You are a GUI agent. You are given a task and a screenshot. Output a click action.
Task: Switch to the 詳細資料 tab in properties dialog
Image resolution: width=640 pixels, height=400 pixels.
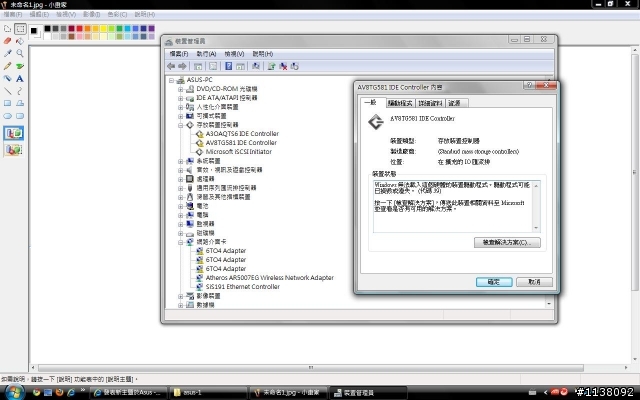pyautogui.click(x=430, y=103)
